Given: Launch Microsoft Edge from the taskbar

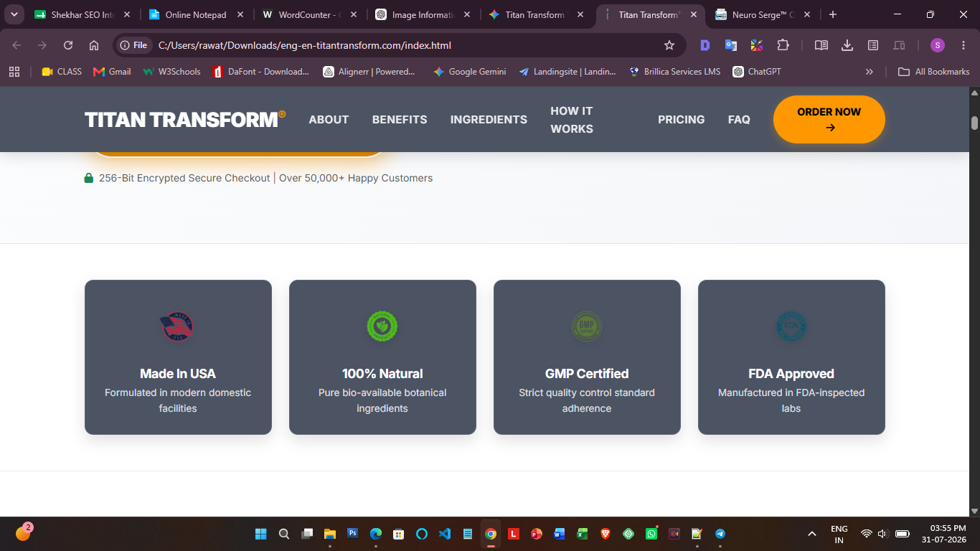Looking at the screenshot, I should pos(376,534).
